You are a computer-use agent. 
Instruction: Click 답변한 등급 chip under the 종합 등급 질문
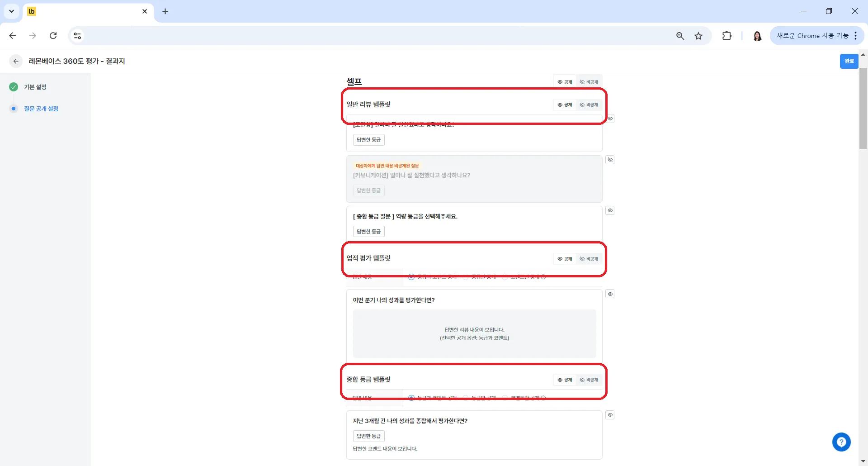click(368, 232)
